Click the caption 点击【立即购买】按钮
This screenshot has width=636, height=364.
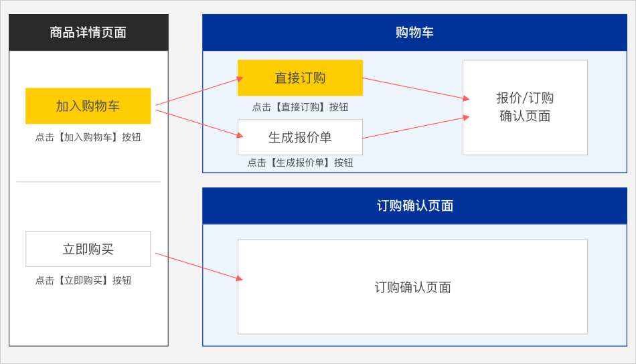pyautogui.click(x=83, y=280)
